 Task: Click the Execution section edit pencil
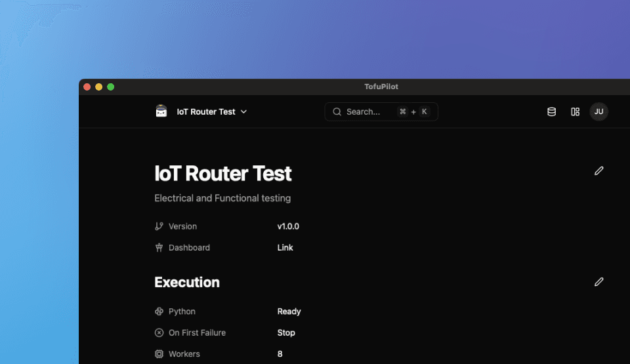coord(598,282)
